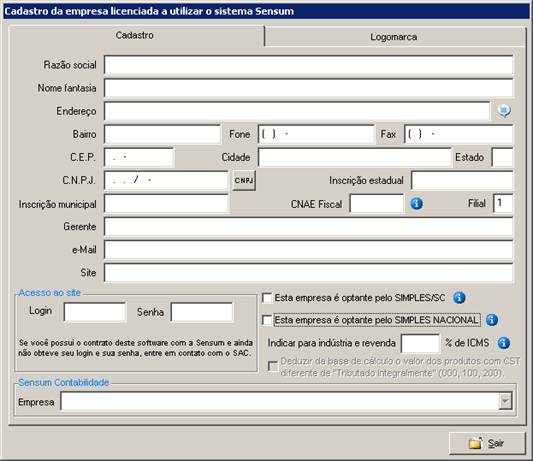Select the Cadastro tab
The image size is (533, 461).
[x=135, y=35]
